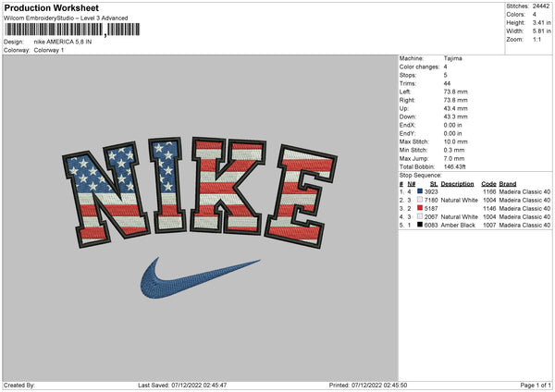Click code '1007' in the stop sequence

489,225
